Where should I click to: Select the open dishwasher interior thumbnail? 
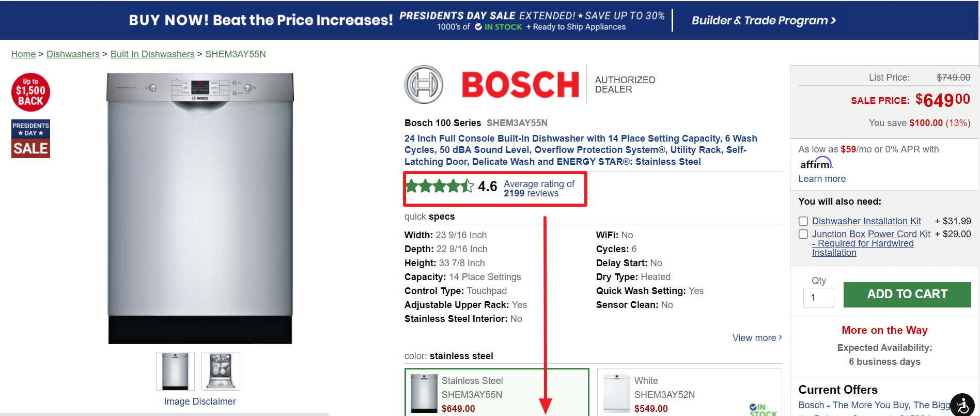click(221, 371)
